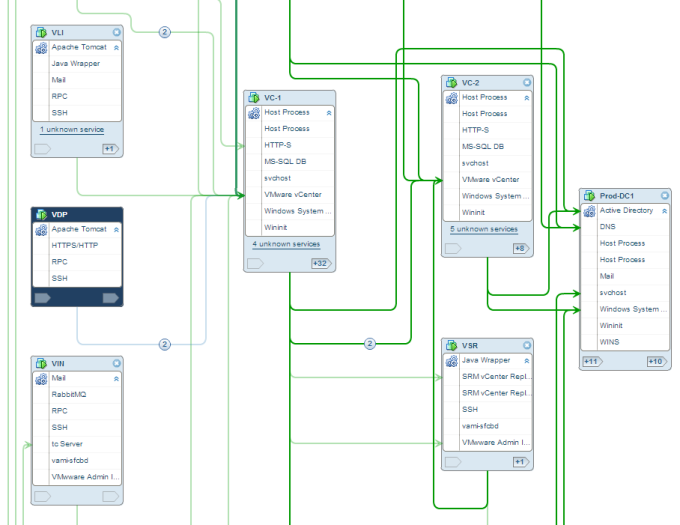Click the VDP virtual machine icon
680x525 pixels.
tap(41, 215)
